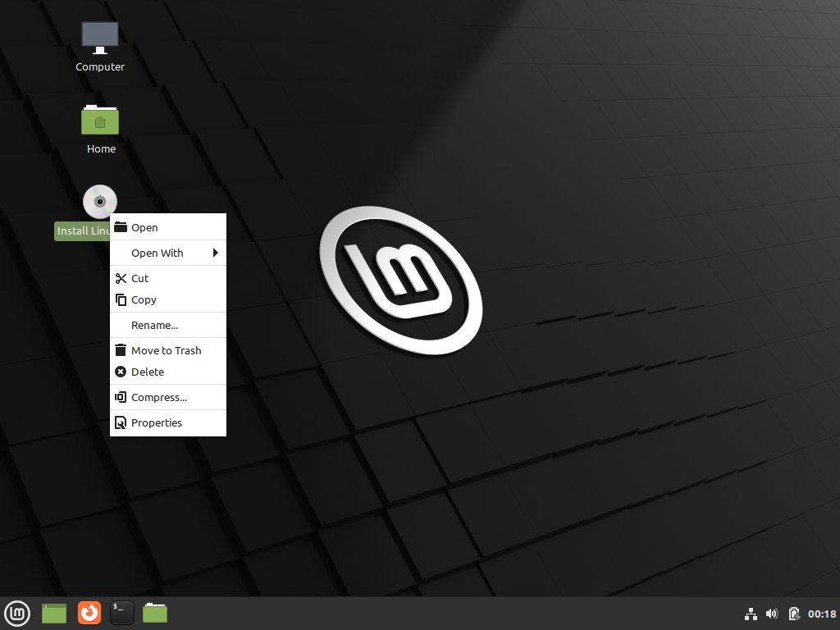Open the network connections tray icon

[751, 614]
